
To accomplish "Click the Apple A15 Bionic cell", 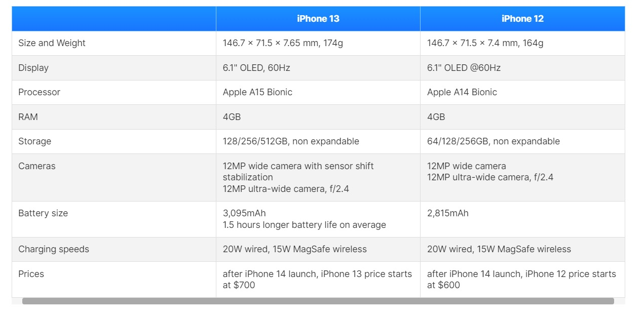I will (x=318, y=92).
